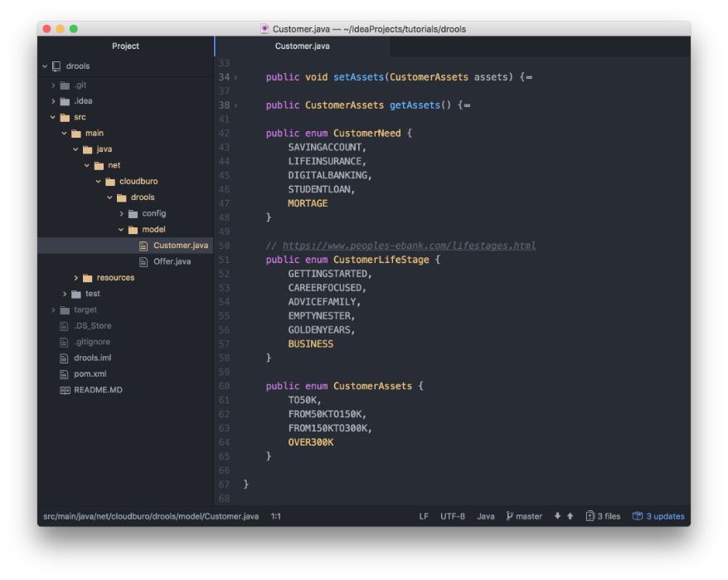Click the drools repository icon in tree

click(x=56, y=66)
